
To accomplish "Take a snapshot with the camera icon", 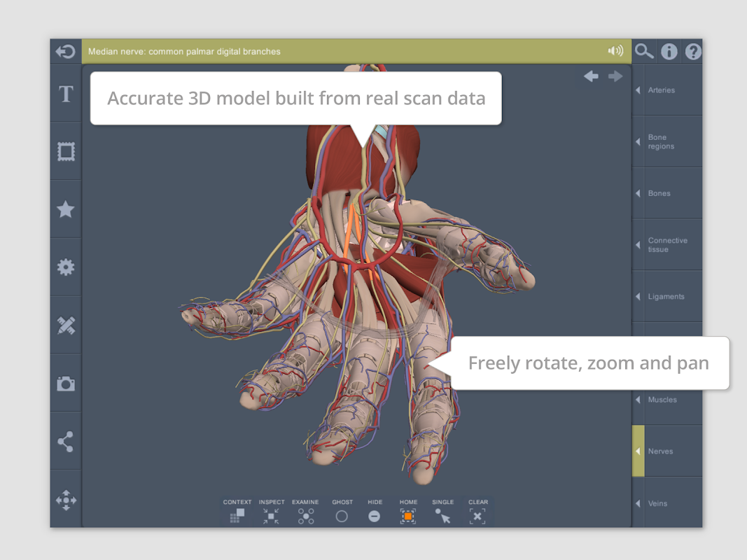I will tap(66, 384).
